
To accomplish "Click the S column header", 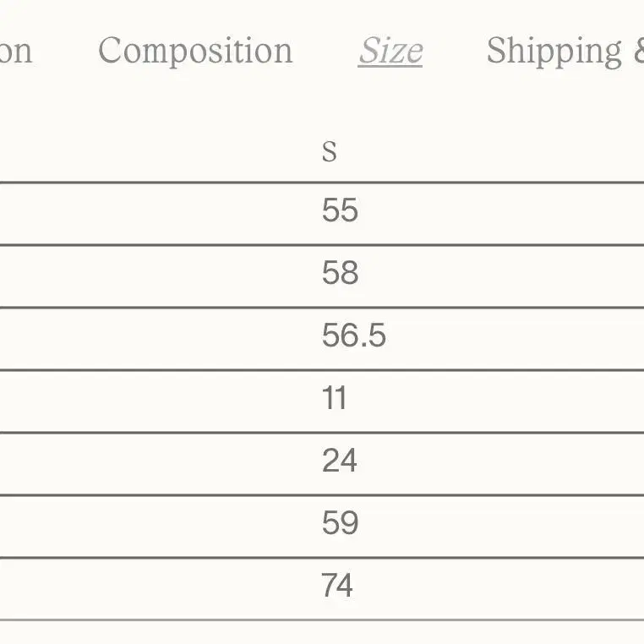I will tap(330, 151).
